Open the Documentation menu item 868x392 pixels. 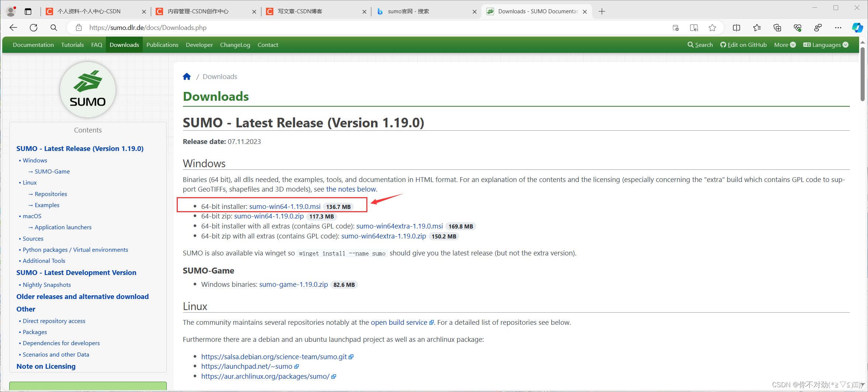pos(33,45)
